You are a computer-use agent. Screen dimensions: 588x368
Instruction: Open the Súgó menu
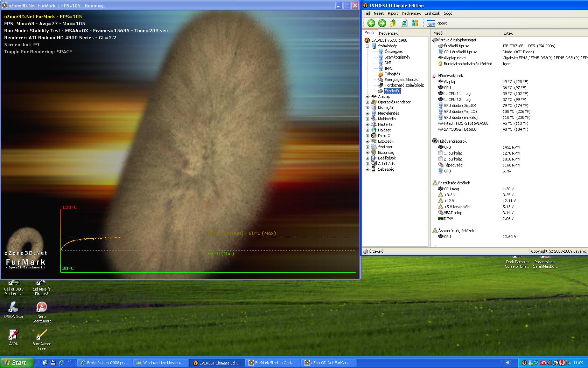click(x=448, y=13)
